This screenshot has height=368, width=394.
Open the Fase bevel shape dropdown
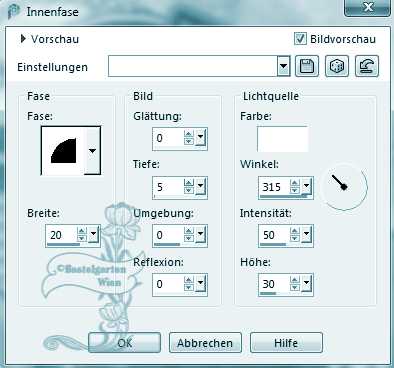(92, 151)
